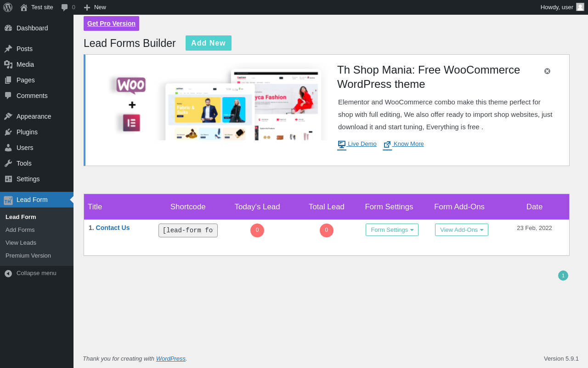Click the Tools wrench icon

pyautogui.click(x=8, y=163)
